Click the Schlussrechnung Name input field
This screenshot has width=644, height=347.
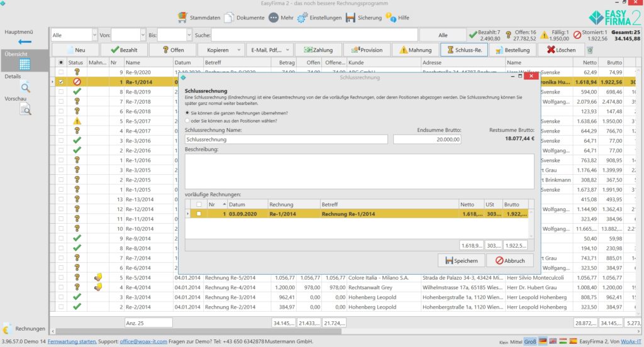tap(286, 140)
